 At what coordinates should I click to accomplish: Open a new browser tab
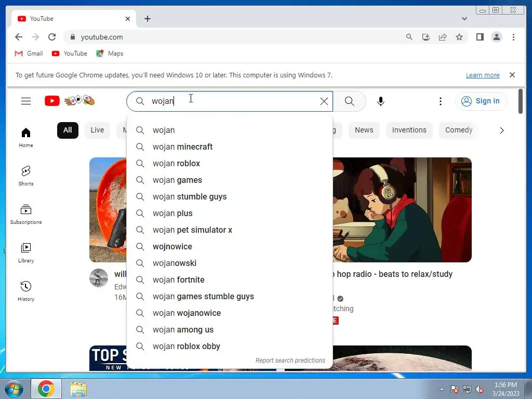[147, 19]
